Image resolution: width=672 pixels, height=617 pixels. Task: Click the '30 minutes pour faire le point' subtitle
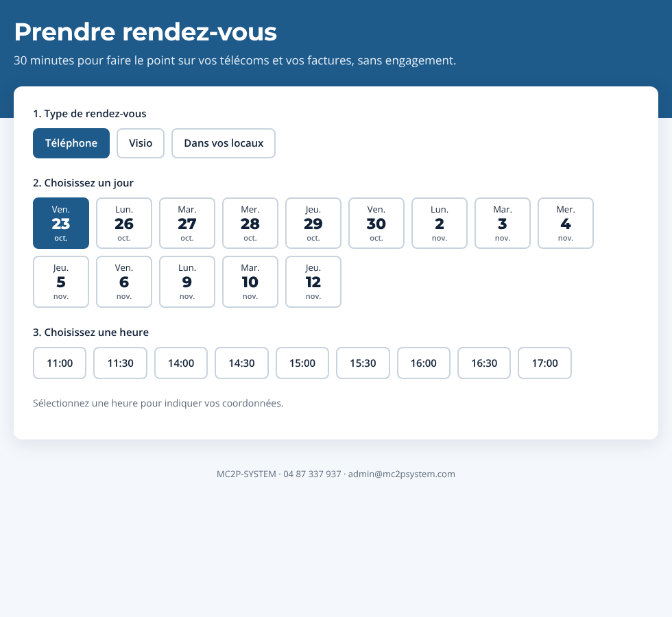(235, 60)
